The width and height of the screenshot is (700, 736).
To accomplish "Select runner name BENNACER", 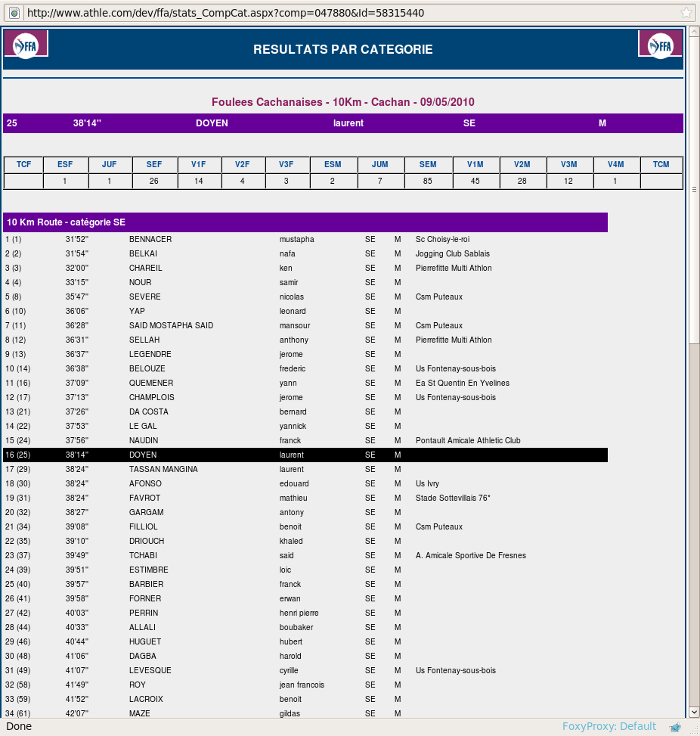I will click(150, 239).
